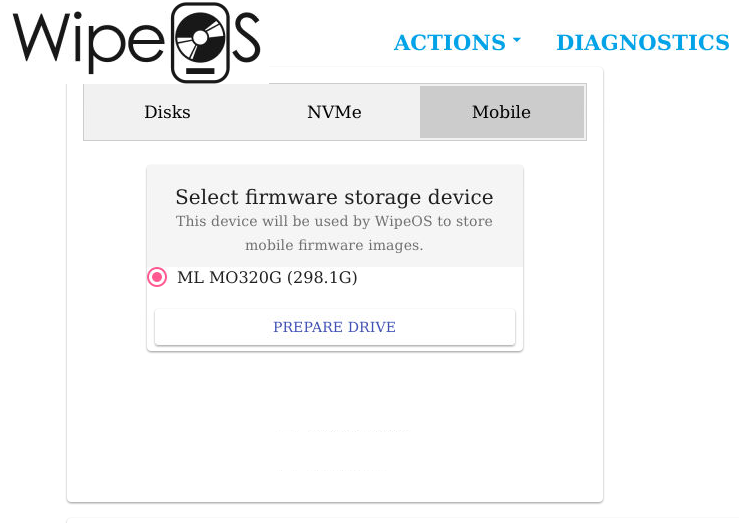Click the ML MO320G (298.1G) device label
The height and width of the screenshot is (523, 739).
coord(267,277)
